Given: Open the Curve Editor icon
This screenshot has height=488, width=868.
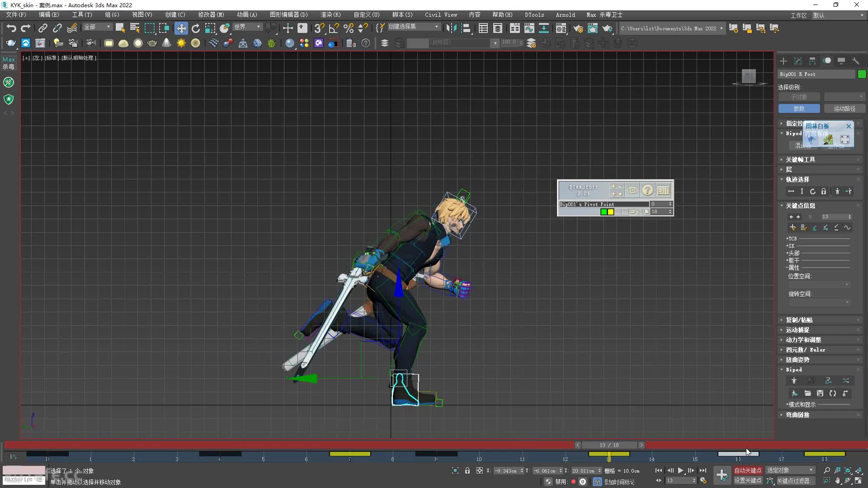Looking at the screenshot, I should click(x=529, y=28).
